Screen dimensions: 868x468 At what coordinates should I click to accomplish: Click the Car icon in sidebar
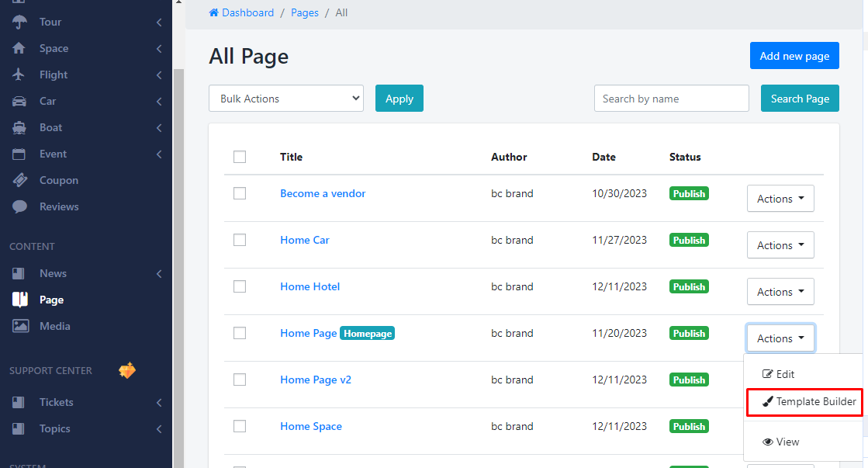click(x=20, y=101)
